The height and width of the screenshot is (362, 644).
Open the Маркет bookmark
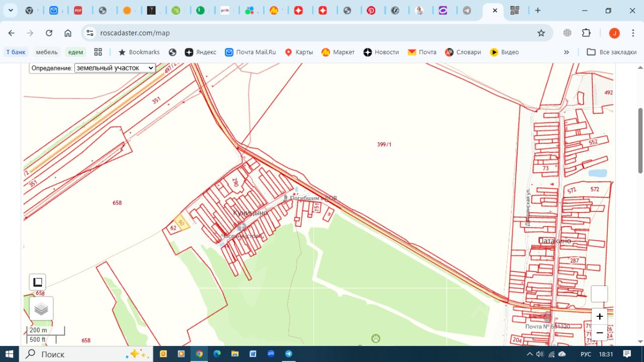point(338,52)
